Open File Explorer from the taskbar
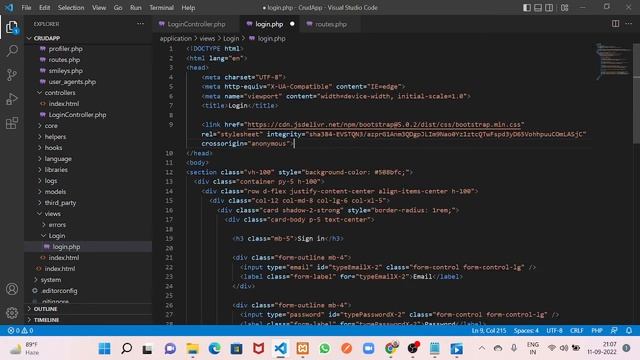Screen dimensions: 640x360 coord(192,348)
